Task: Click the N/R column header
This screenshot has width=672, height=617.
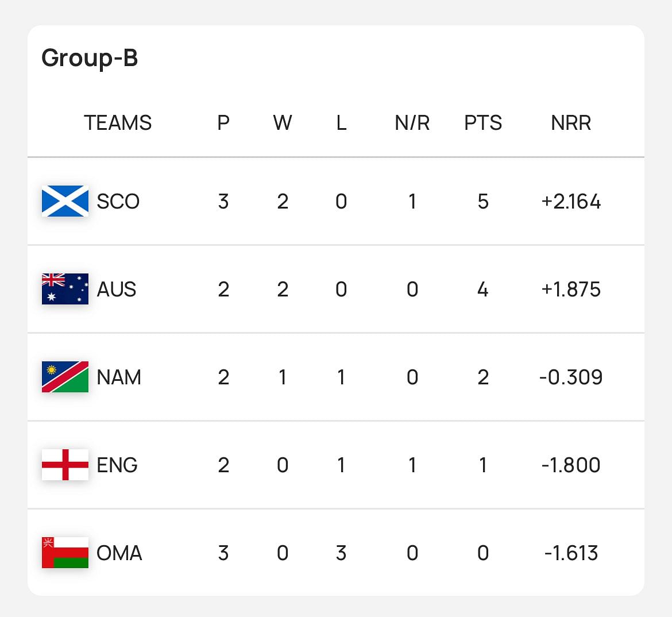Action: tap(412, 123)
